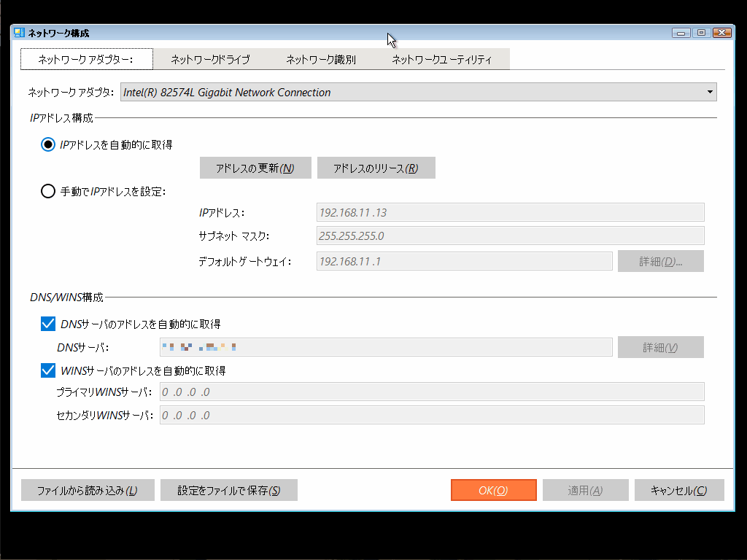Open the network adapter dropdown
This screenshot has width=747, height=560.
(x=709, y=92)
